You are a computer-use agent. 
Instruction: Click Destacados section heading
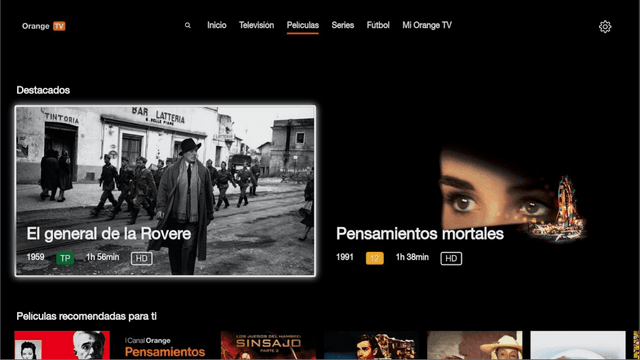point(43,90)
